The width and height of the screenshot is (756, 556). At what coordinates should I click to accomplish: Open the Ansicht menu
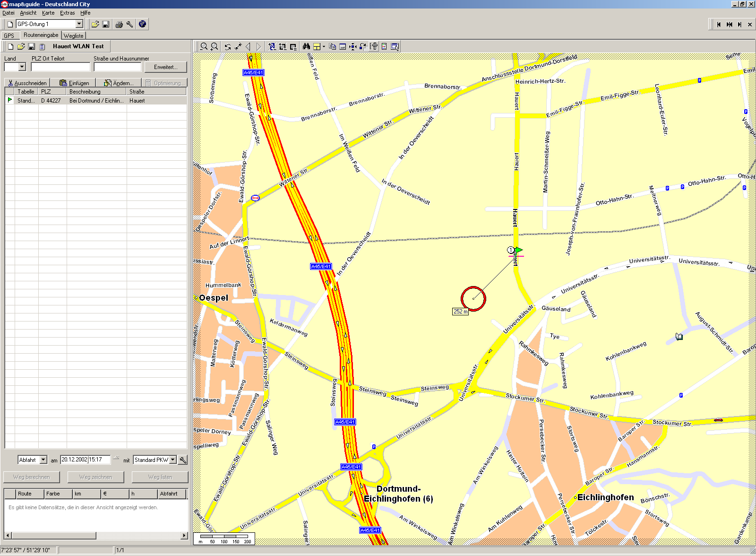click(28, 13)
